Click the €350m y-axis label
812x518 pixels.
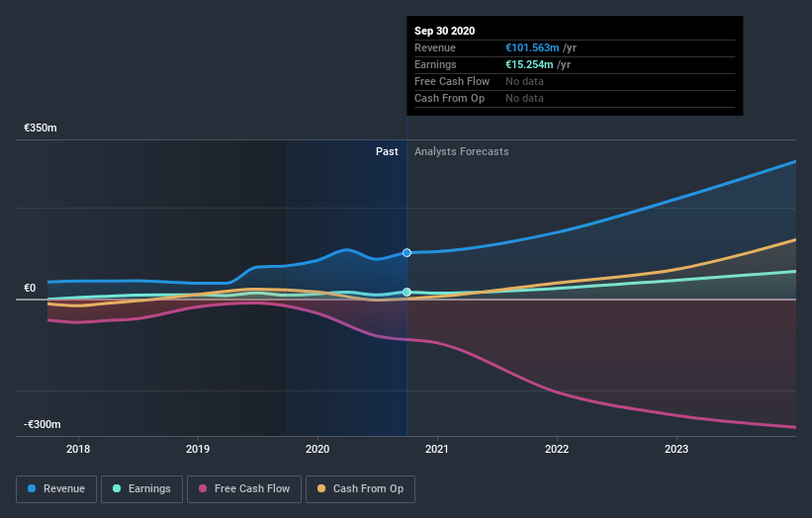[x=41, y=128]
